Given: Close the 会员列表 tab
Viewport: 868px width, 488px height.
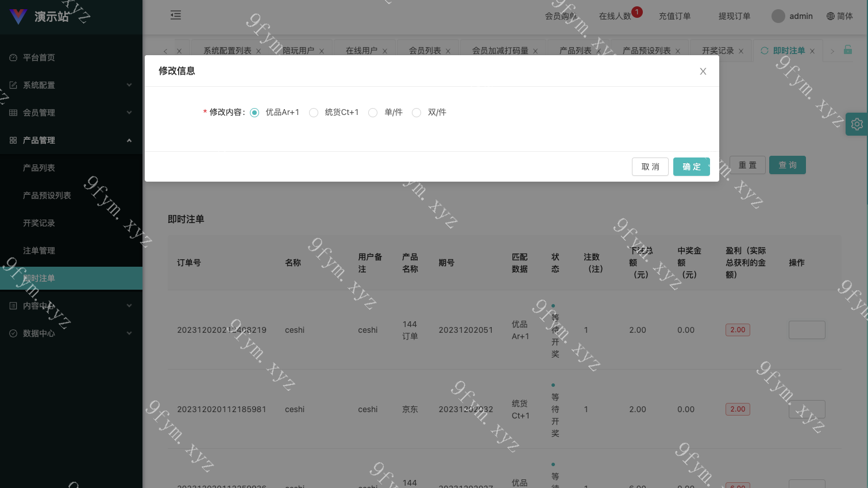Looking at the screenshot, I should pyautogui.click(x=448, y=51).
